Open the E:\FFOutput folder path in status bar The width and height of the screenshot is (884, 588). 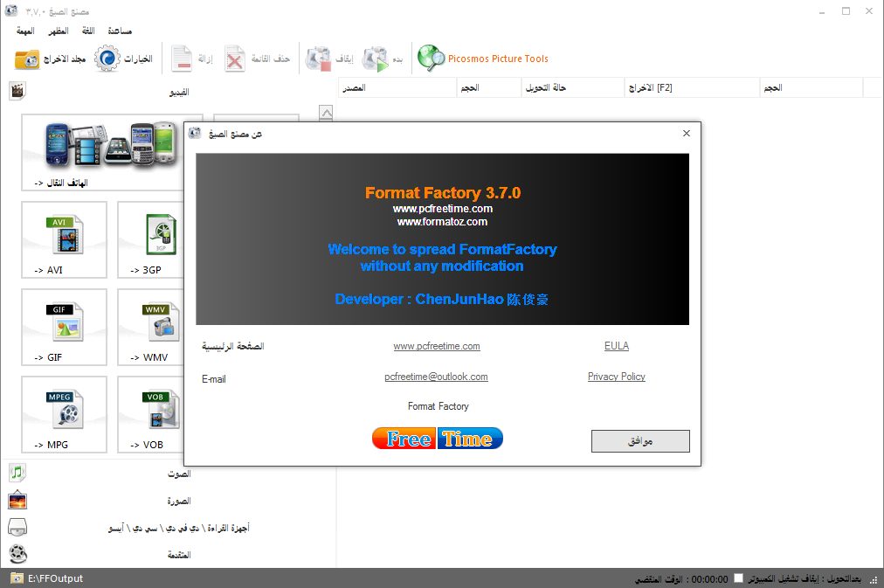(x=55, y=578)
